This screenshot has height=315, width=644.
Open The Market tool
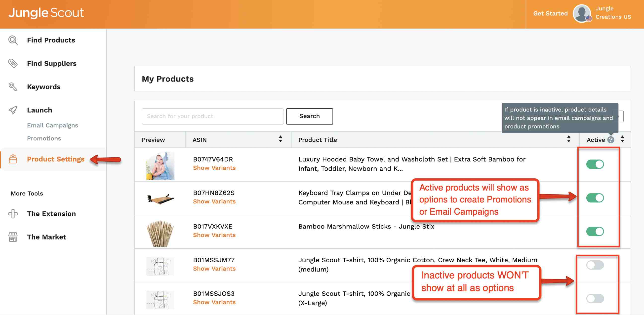[x=46, y=237]
